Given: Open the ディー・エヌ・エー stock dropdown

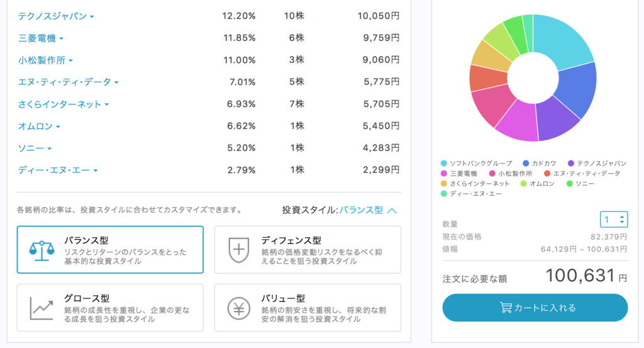Looking at the screenshot, I should point(57,170).
